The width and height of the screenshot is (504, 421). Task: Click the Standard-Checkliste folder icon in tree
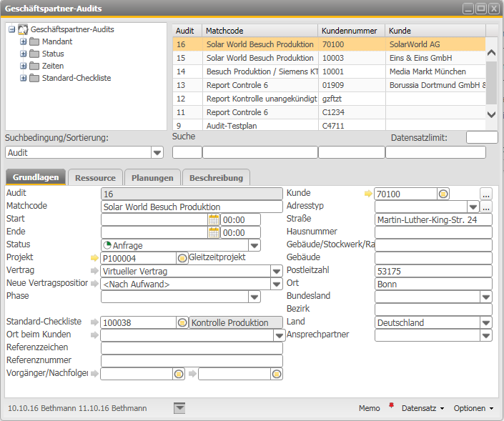point(34,79)
